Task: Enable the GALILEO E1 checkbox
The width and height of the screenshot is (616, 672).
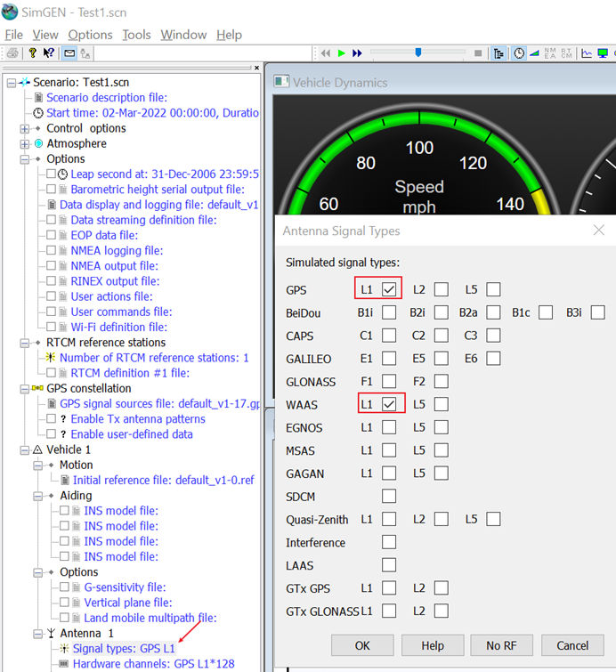Action: click(x=389, y=359)
